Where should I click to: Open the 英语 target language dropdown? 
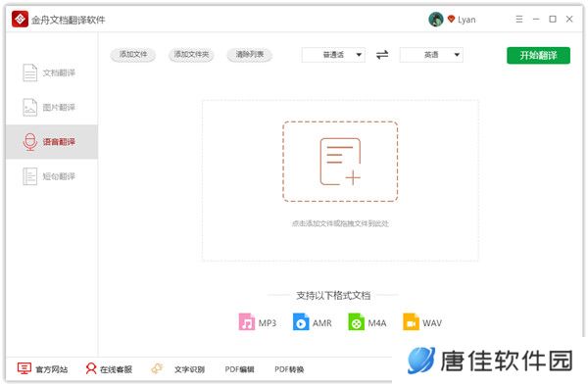pyautogui.click(x=431, y=55)
